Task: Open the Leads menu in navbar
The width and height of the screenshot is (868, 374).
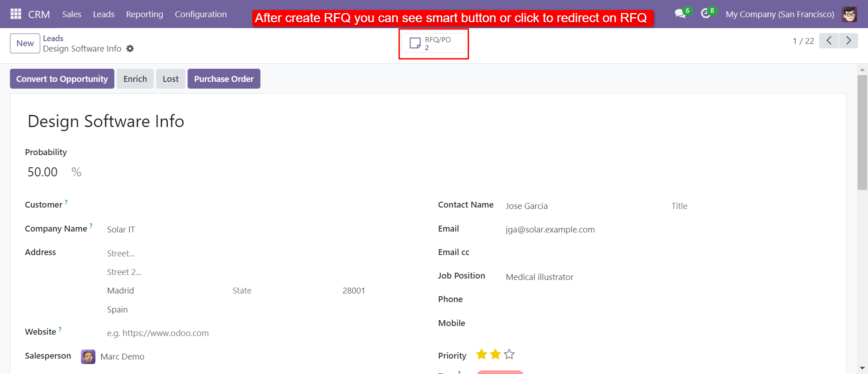Action: click(104, 14)
